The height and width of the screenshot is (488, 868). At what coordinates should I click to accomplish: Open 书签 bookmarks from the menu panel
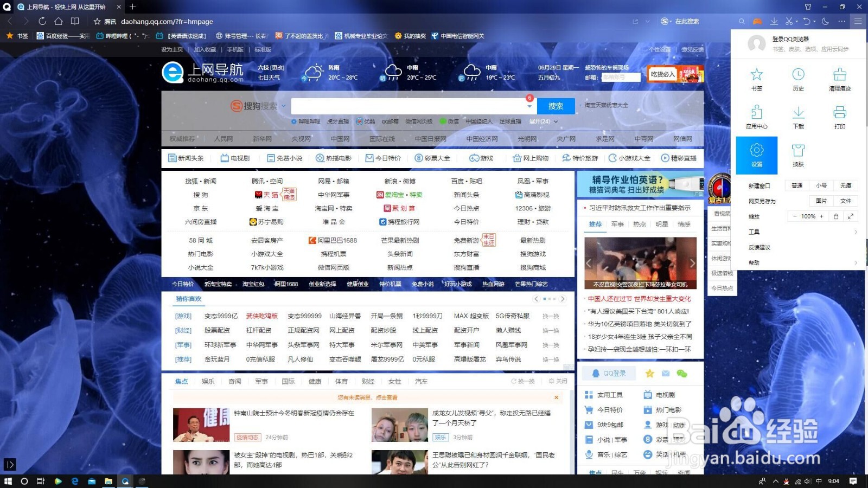point(757,79)
